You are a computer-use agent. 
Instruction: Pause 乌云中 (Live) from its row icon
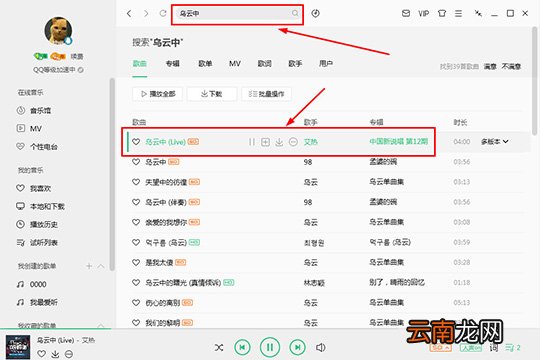(x=252, y=142)
